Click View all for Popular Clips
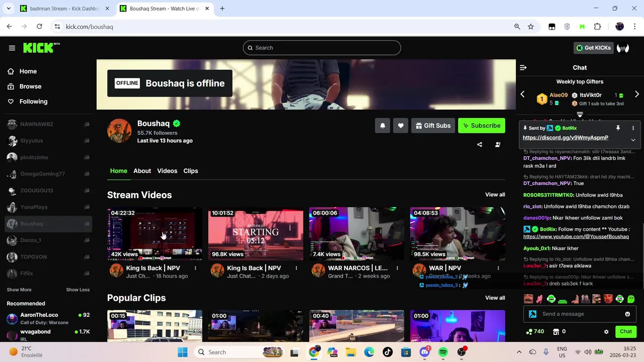 (x=495, y=298)
